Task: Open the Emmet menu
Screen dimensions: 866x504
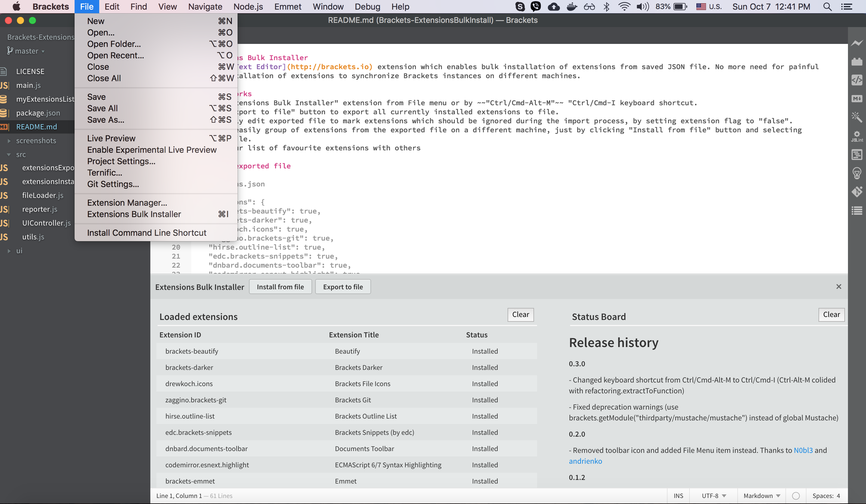Action: pos(288,7)
